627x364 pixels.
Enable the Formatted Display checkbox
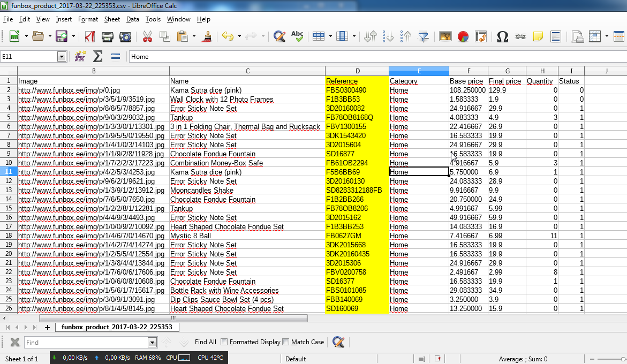[x=224, y=342]
